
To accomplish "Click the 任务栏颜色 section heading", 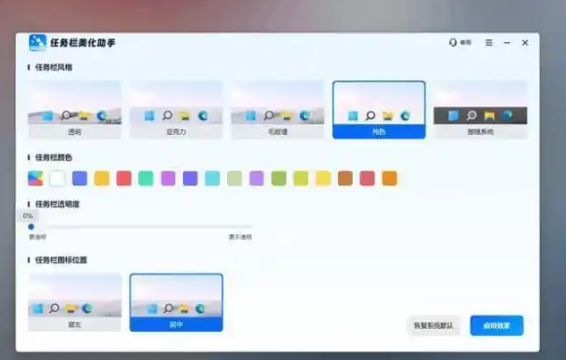I will click(x=53, y=157).
